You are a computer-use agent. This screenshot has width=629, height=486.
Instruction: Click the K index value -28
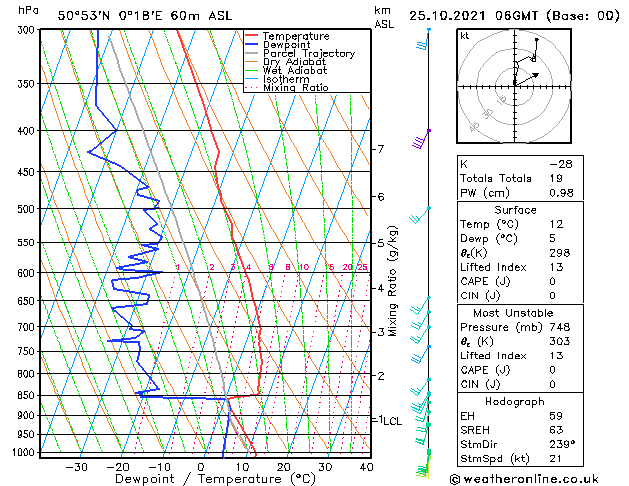click(x=561, y=164)
